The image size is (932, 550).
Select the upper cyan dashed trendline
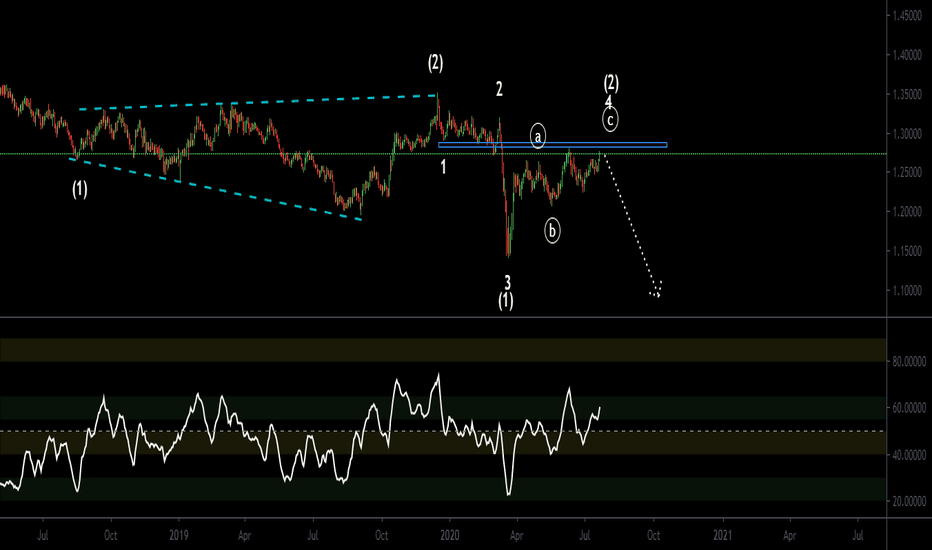(257, 102)
